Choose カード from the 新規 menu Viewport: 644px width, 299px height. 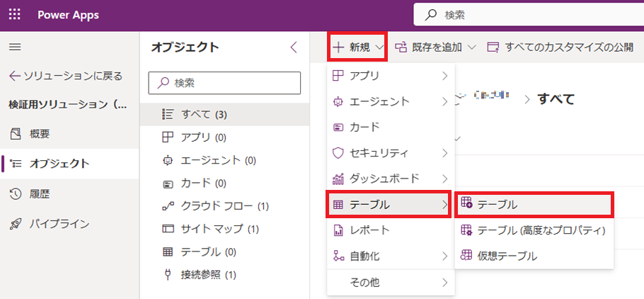391,127
